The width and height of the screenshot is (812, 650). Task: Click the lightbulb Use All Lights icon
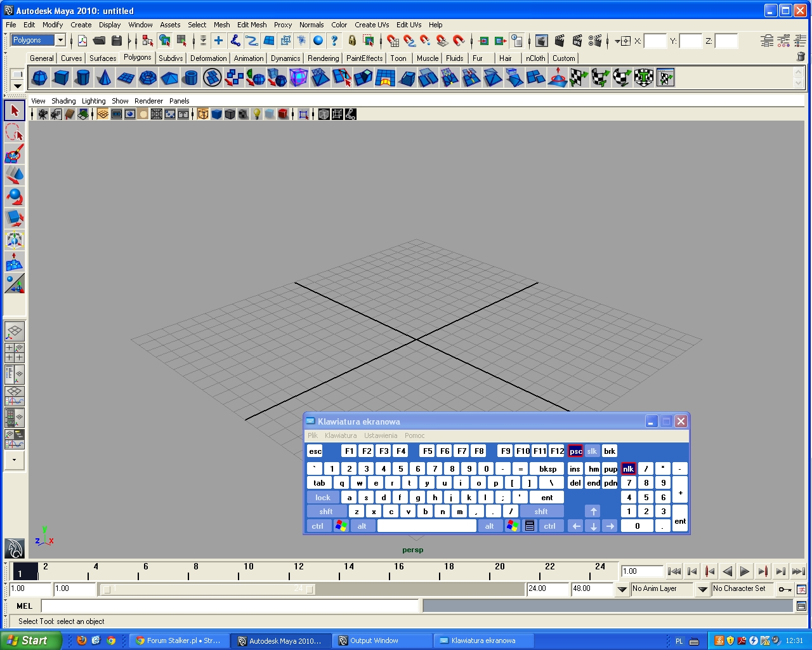[256, 114]
